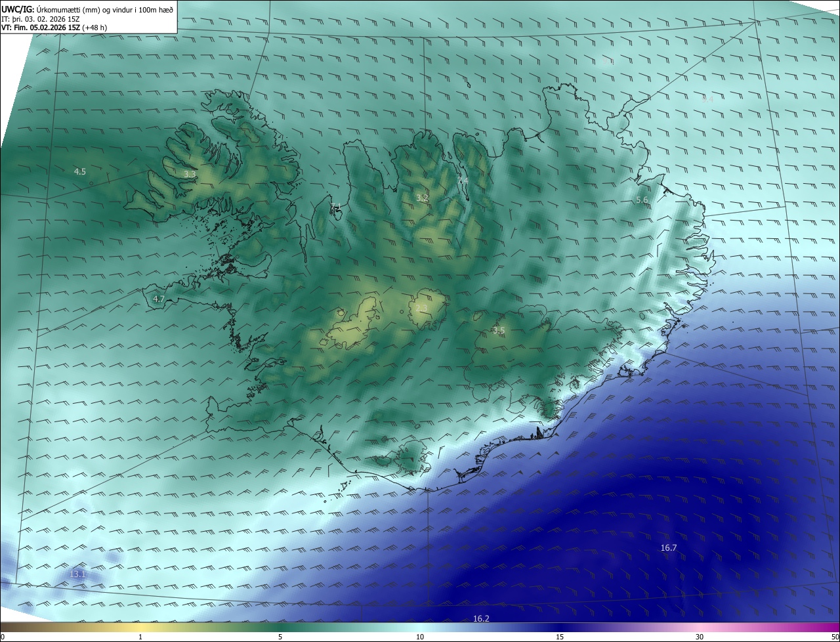Click the 3.5 value label on the map
This screenshot has width=840, height=642.
tap(499, 330)
